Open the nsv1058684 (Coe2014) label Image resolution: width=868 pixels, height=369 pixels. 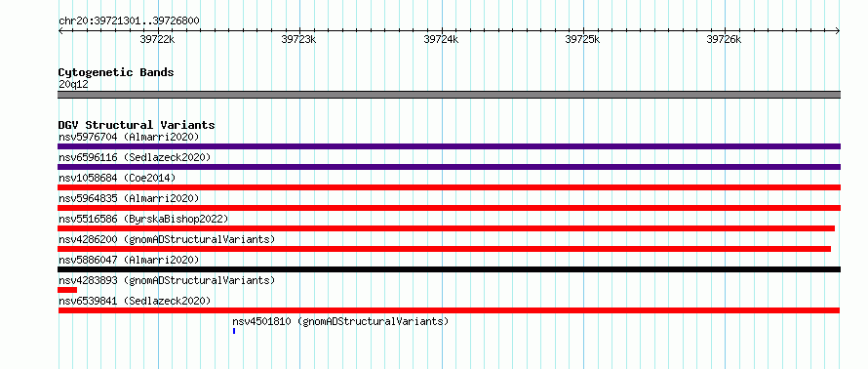[117, 178]
